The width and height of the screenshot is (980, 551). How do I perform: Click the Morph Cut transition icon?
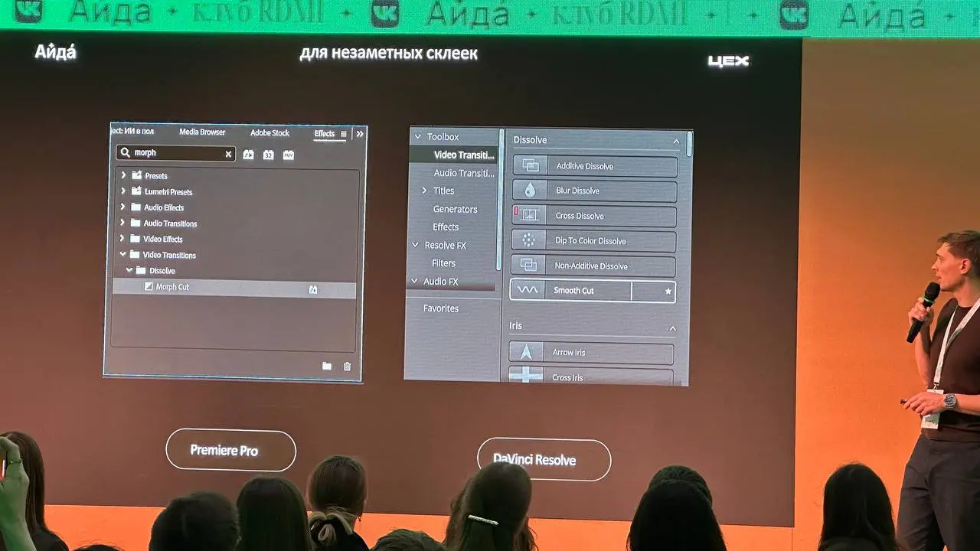[149, 287]
